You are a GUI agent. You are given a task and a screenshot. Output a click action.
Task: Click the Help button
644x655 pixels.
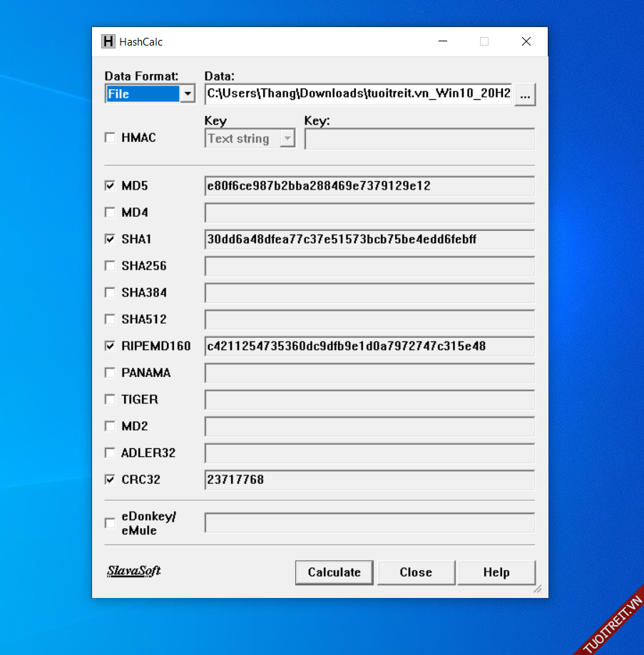496,572
